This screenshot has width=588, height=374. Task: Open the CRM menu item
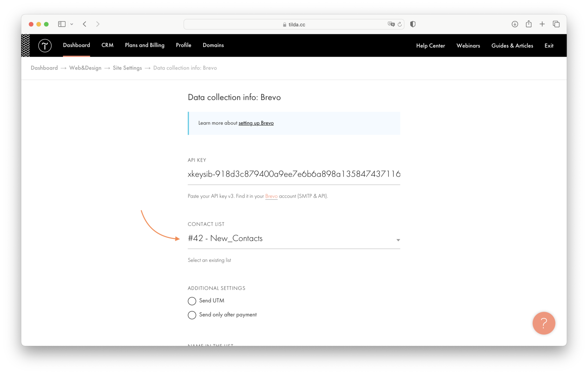tap(107, 45)
